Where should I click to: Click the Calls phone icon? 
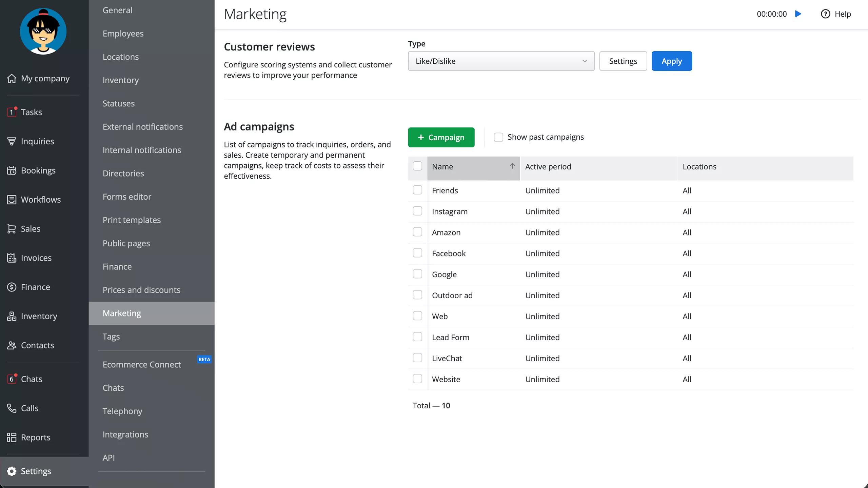tap(12, 408)
